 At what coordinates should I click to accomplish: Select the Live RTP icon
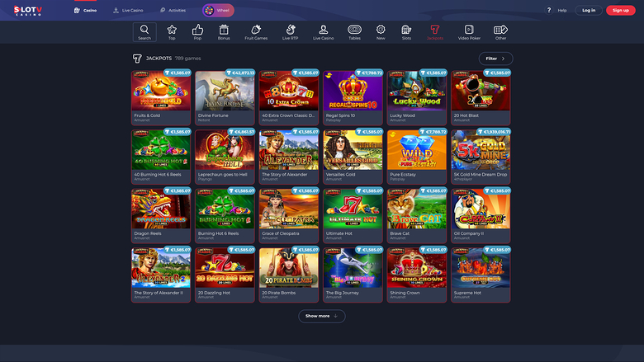point(290,32)
